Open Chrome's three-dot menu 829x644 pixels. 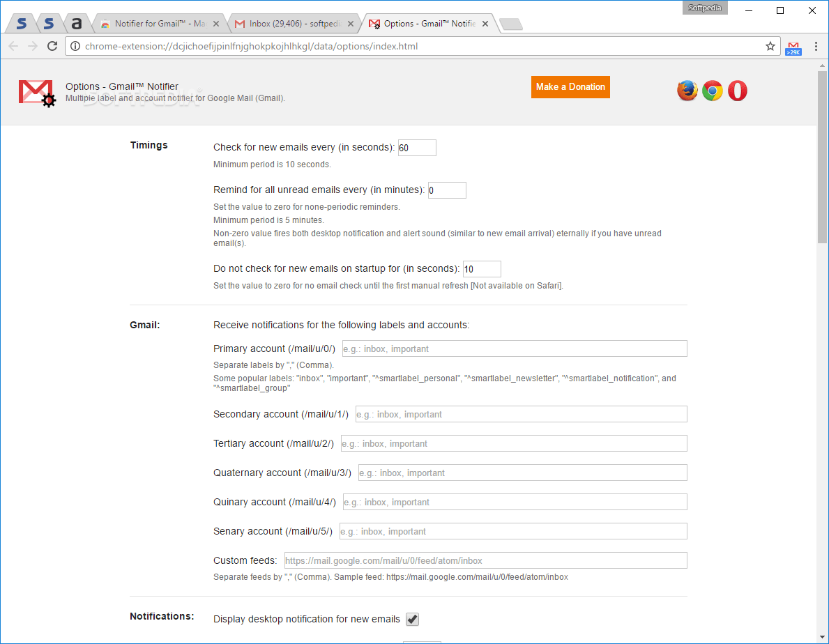tap(816, 46)
